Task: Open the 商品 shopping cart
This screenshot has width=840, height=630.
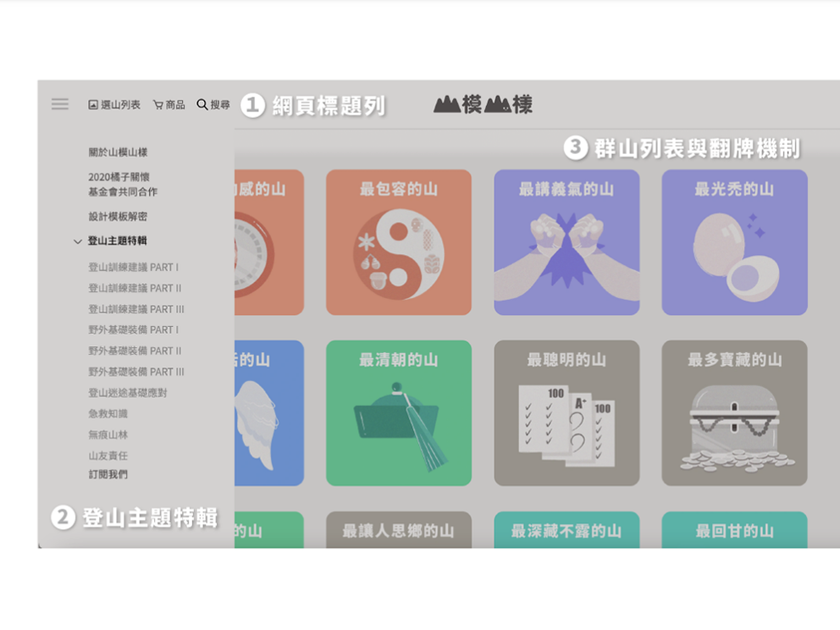Action: 169,105
